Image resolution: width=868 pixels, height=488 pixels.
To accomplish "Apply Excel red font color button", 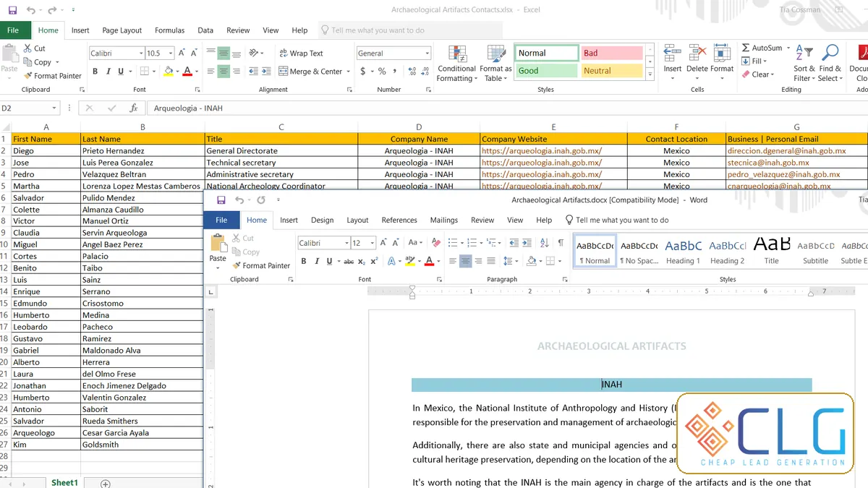I will tap(187, 72).
